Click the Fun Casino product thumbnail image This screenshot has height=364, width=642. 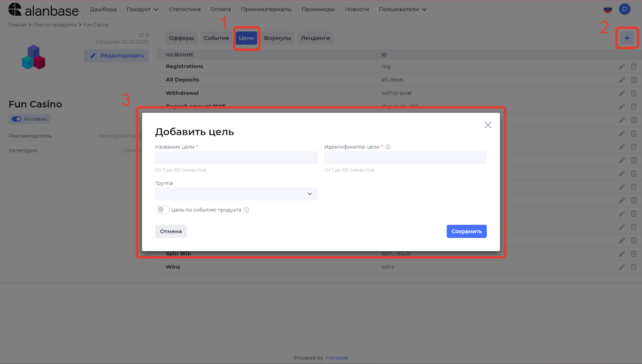(x=33, y=57)
